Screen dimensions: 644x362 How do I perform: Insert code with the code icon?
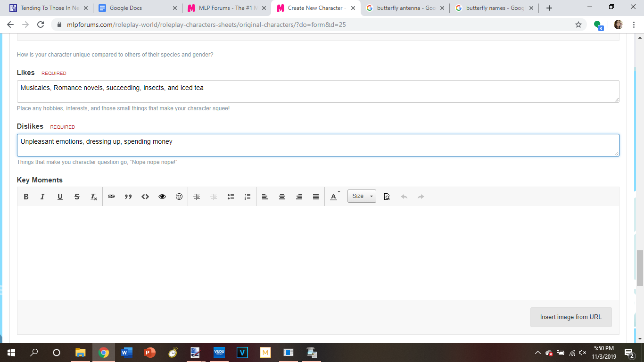[x=145, y=197]
